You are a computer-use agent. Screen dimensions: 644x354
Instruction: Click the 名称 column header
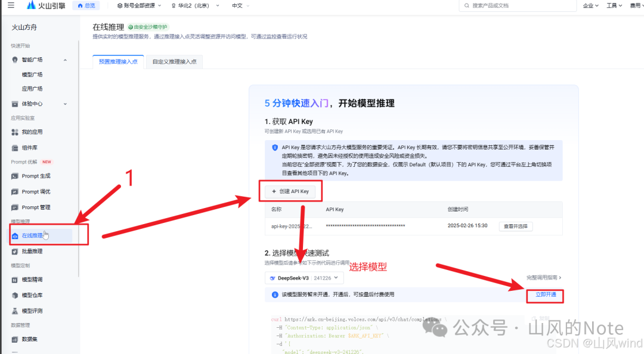277,209
